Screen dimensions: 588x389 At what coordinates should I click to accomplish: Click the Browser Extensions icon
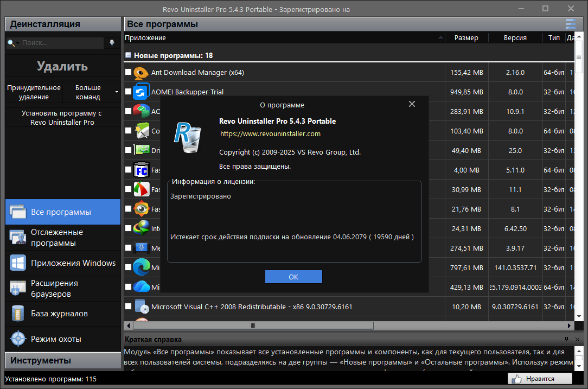tap(18, 288)
